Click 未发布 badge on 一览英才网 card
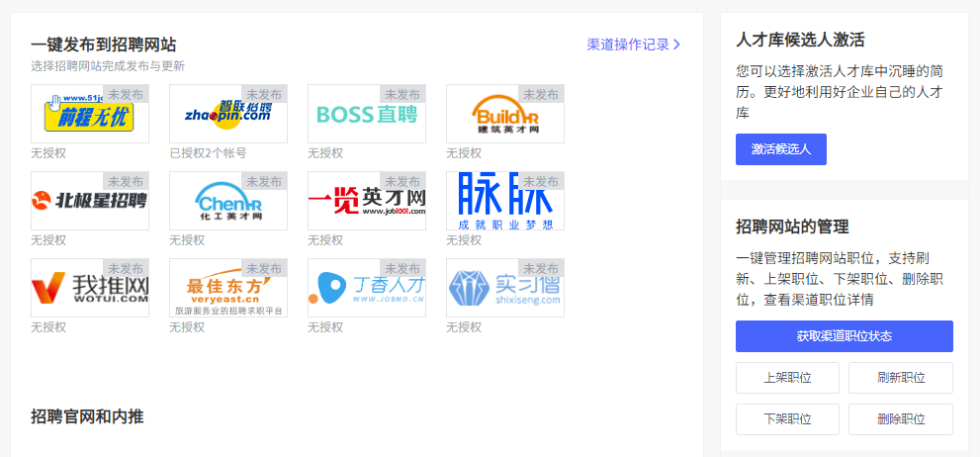This screenshot has height=457, width=980. click(x=402, y=181)
